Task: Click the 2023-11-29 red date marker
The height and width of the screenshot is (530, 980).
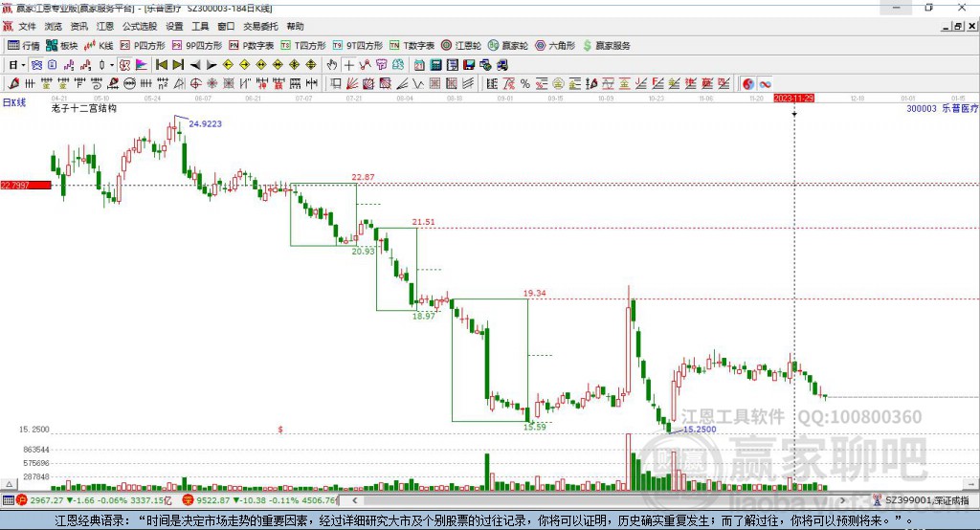Action: click(x=793, y=99)
